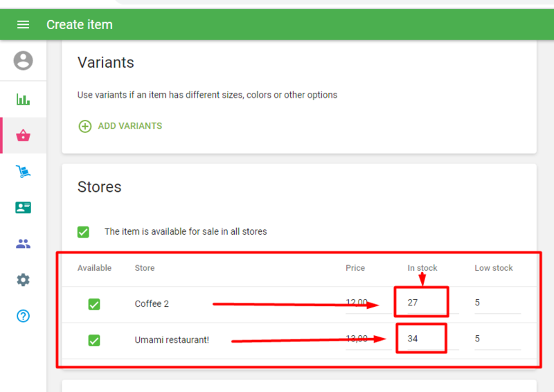Click the ADD VARIANTS text link
The image size is (554, 392).
click(129, 126)
